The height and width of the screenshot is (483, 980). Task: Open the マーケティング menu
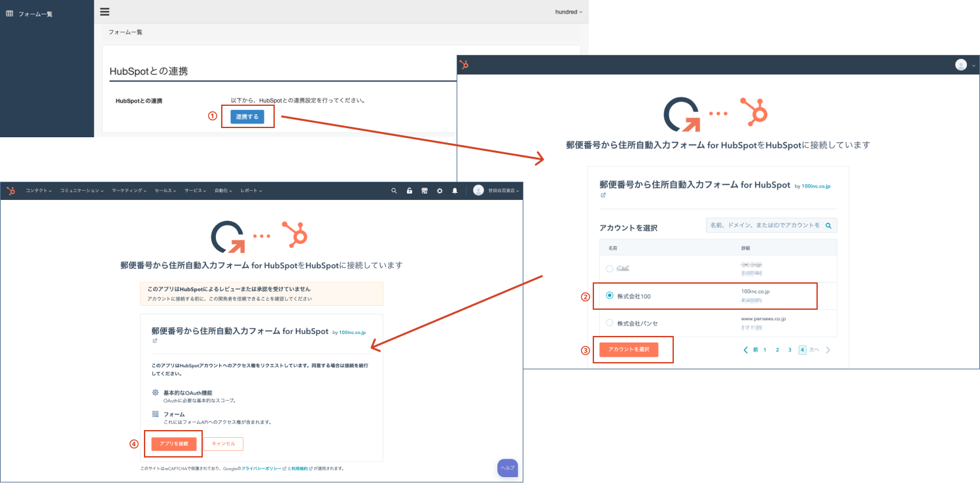tap(130, 191)
